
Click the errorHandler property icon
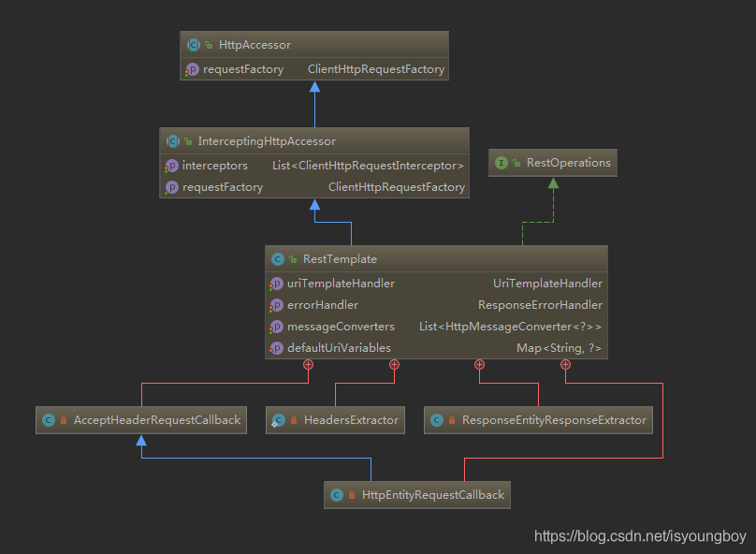[276, 304]
